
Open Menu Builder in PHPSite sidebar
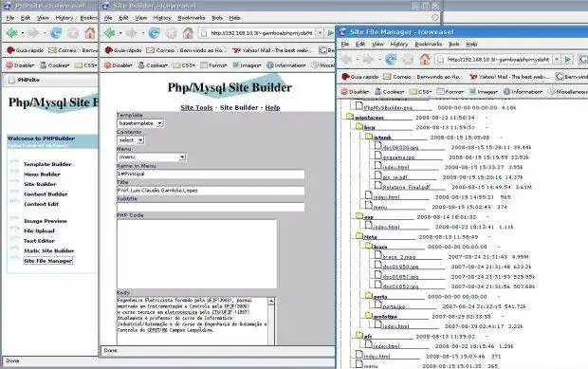pos(42,175)
